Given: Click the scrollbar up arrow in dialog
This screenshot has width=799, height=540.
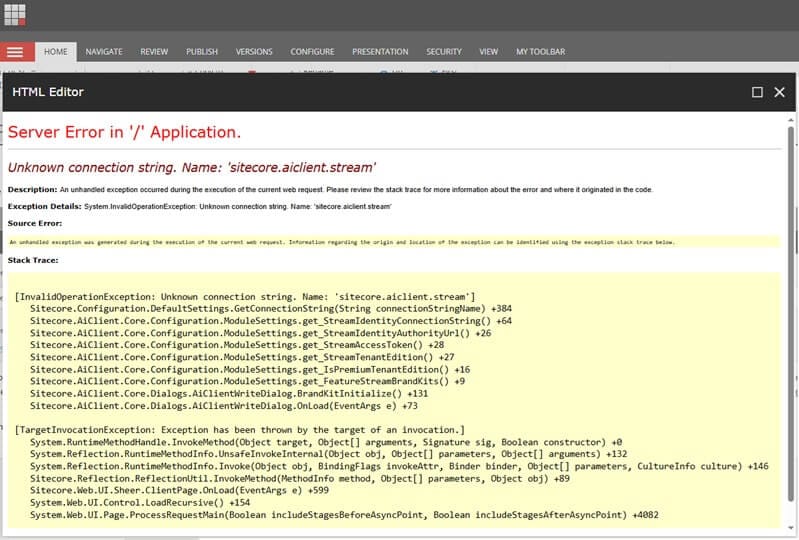Looking at the screenshot, I should tap(791, 120).
